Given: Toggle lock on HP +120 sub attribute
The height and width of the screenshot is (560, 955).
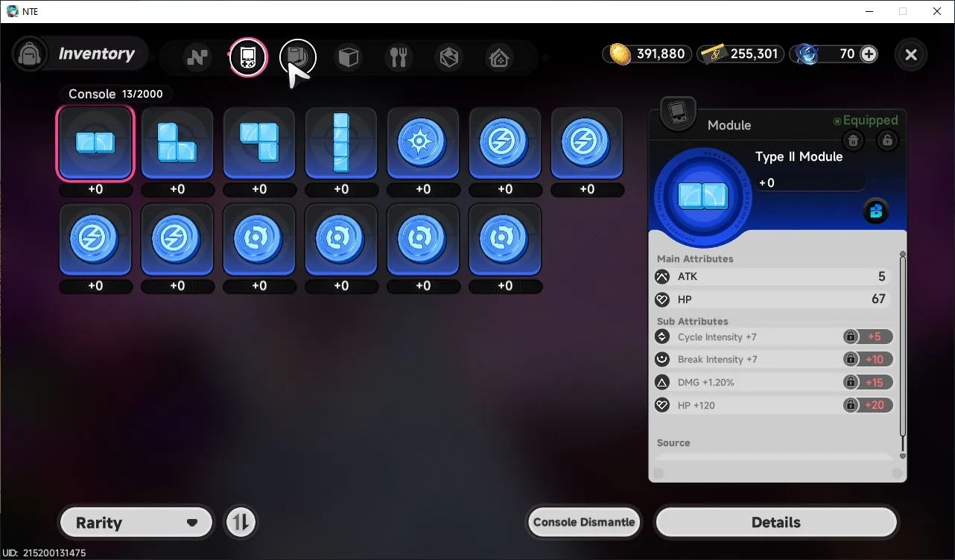Looking at the screenshot, I should coord(850,405).
